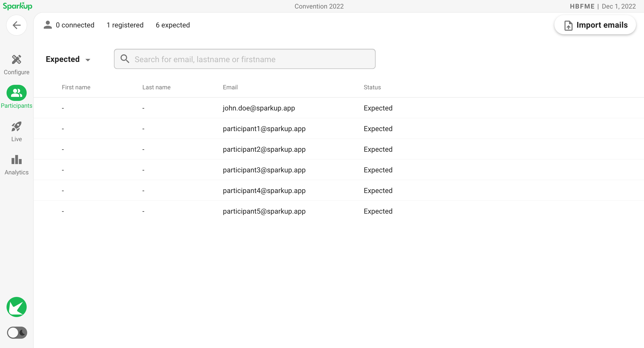Select participant3@sparkup.app email

[264, 170]
